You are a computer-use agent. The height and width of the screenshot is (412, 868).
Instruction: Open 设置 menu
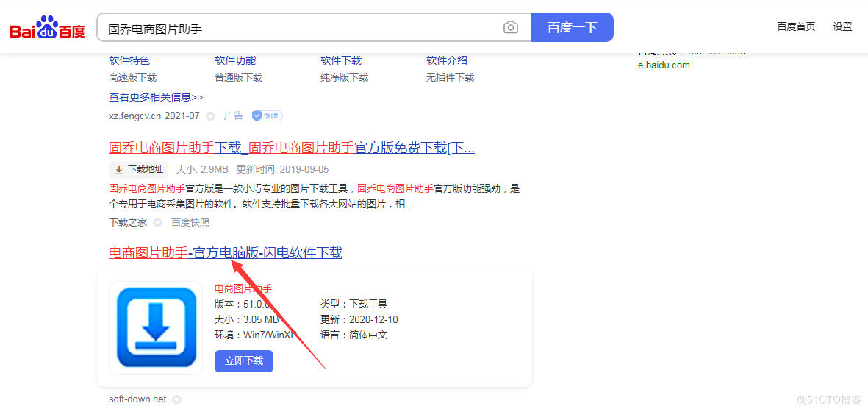coord(842,26)
